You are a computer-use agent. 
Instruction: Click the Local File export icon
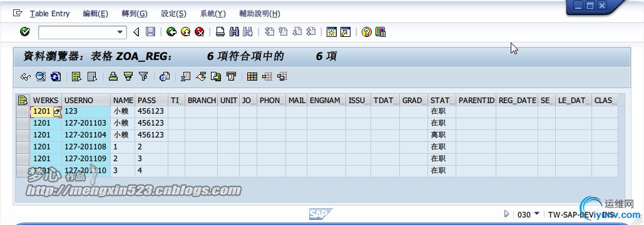pyautogui.click(x=216, y=77)
